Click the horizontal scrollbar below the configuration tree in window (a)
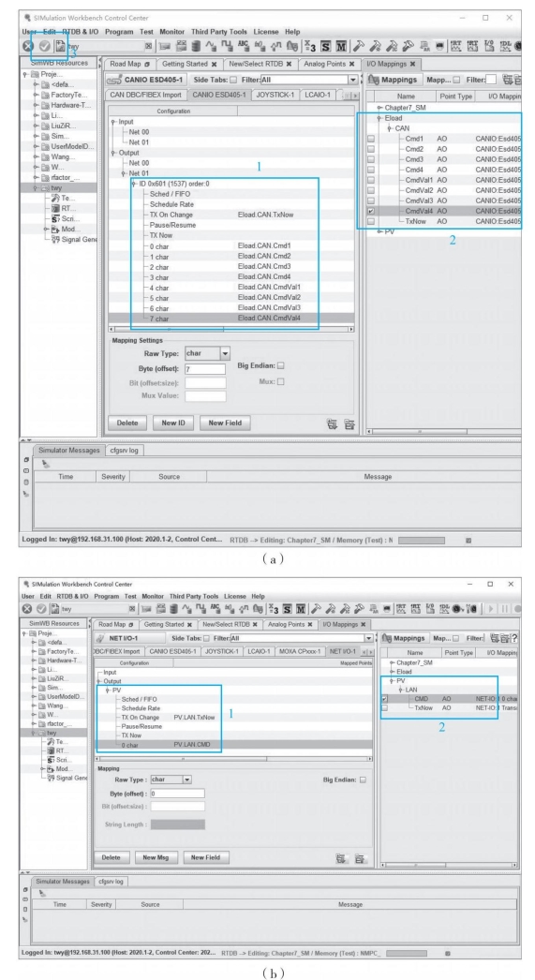Screen dimensions: 535x980 pyautogui.click(x=231, y=329)
